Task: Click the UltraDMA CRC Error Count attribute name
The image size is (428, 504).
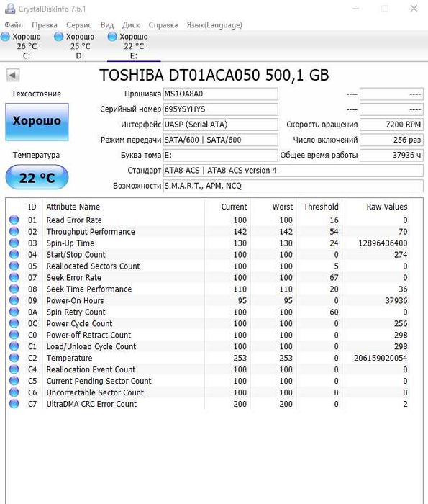Action: coord(91,404)
